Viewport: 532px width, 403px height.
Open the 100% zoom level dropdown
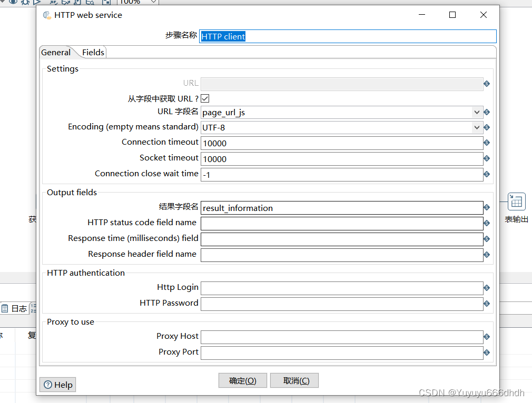point(153,2)
